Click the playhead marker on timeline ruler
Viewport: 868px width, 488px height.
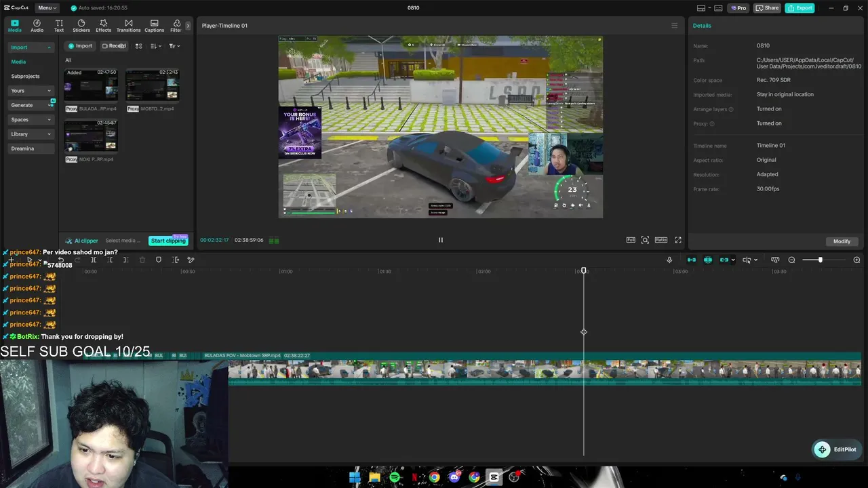pos(584,271)
